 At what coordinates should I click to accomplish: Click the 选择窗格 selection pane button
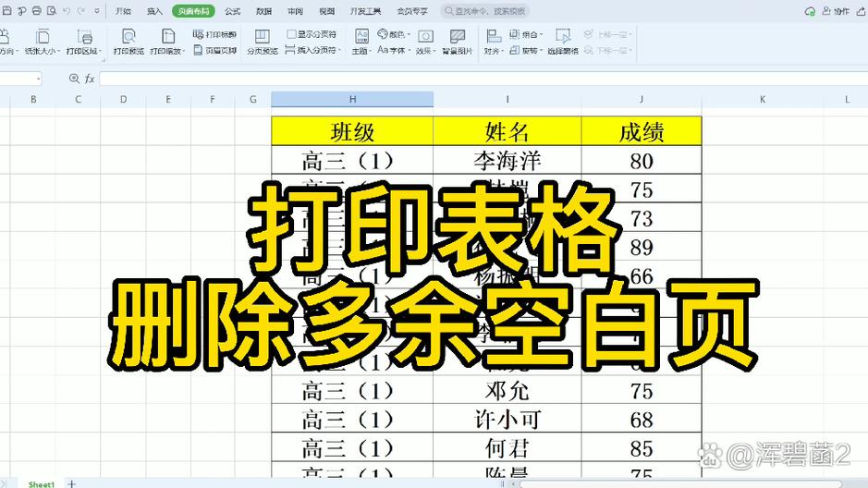(x=563, y=42)
